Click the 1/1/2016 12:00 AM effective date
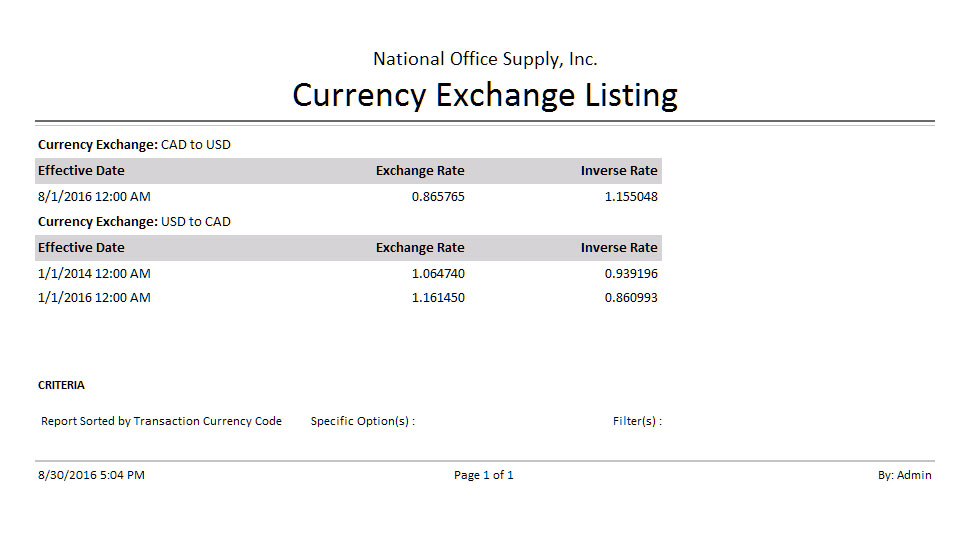Image resolution: width=975 pixels, height=546 pixels. (x=94, y=298)
